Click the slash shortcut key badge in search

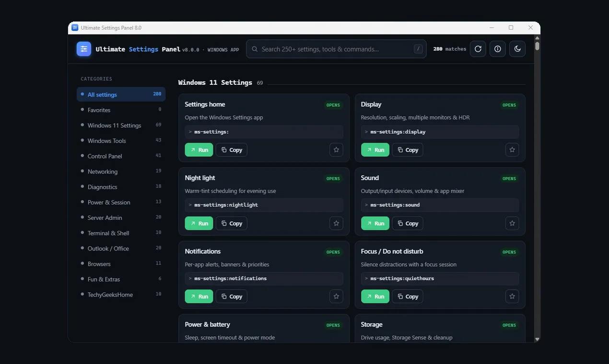(418, 49)
